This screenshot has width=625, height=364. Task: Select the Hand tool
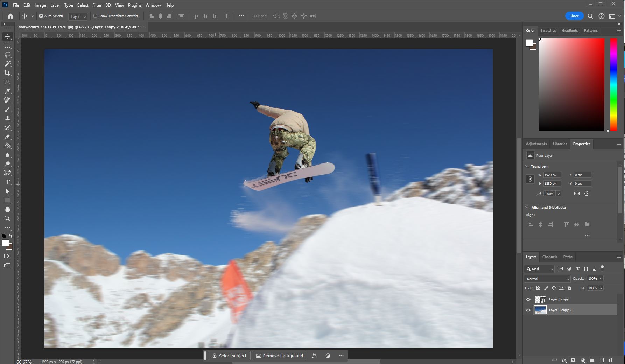pos(7,209)
